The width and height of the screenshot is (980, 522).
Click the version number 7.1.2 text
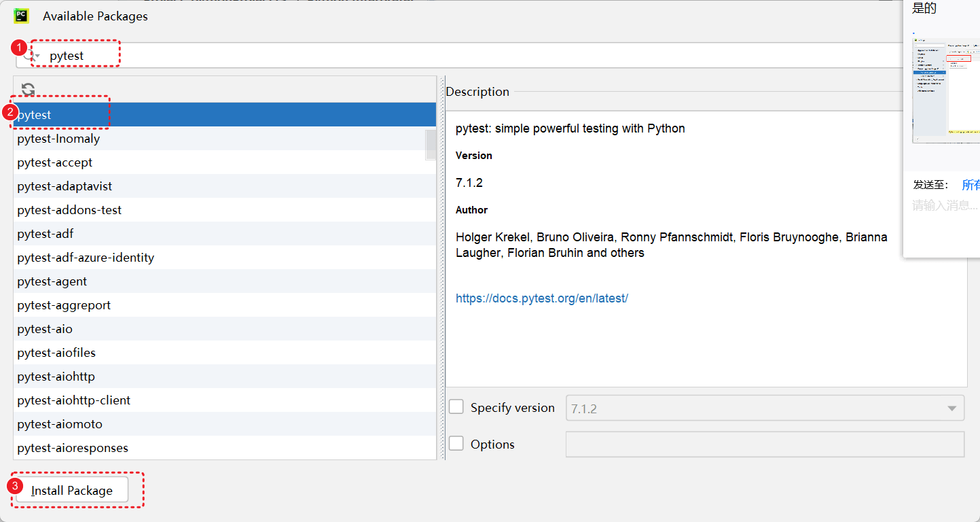[469, 183]
